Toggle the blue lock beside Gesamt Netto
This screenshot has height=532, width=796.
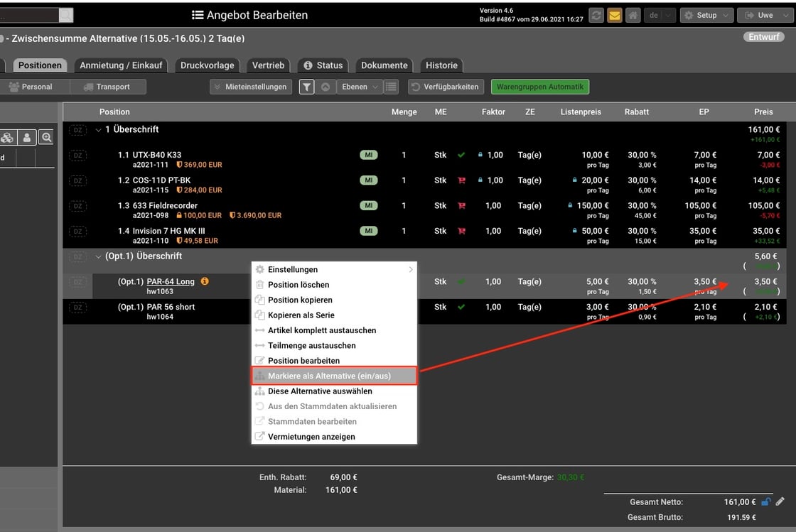(765, 501)
